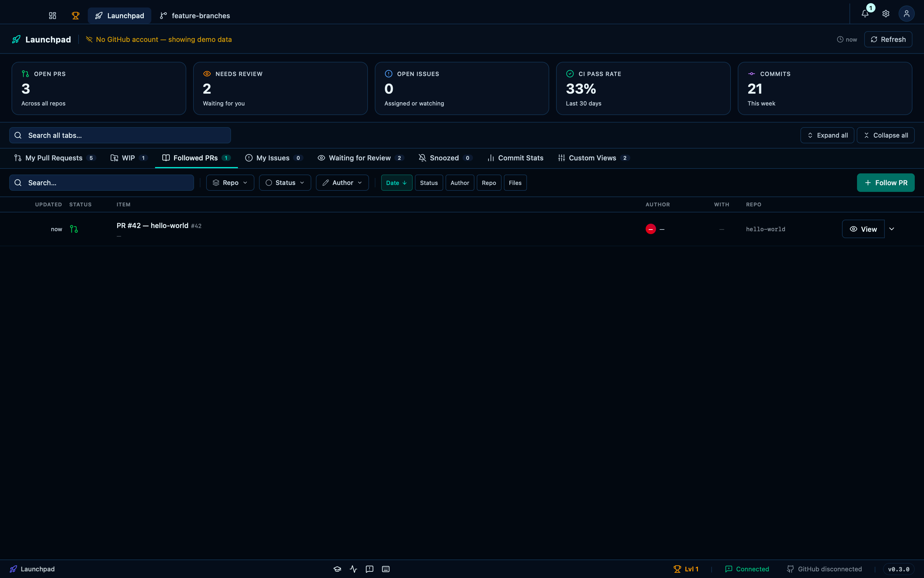The height and width of the screenshot is (578, 924).
Task: Open the PR #42 — hello-world title
Action: pyautogui.click(x=152, y=225)
